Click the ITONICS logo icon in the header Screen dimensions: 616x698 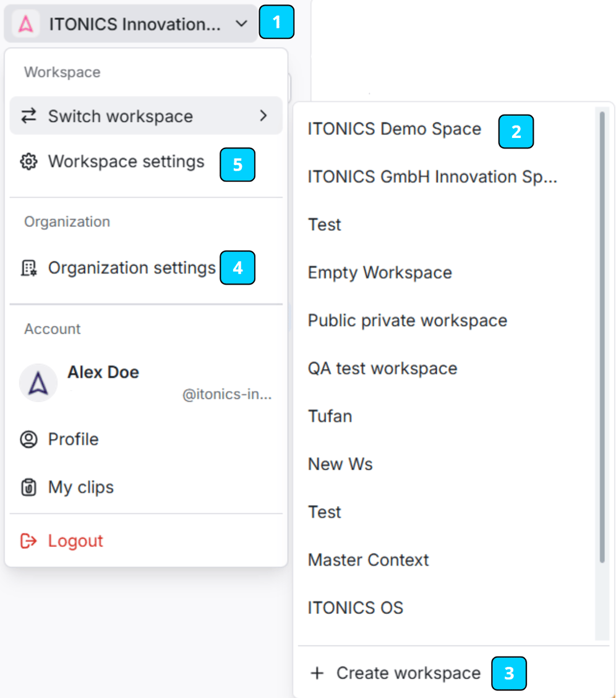point(26,24)
